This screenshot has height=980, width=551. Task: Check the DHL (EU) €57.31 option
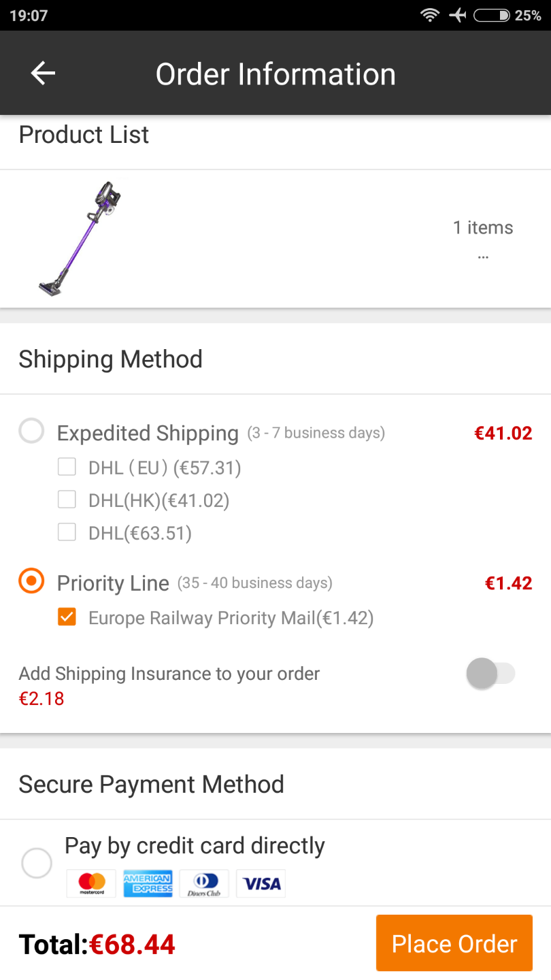click(67, 467)
